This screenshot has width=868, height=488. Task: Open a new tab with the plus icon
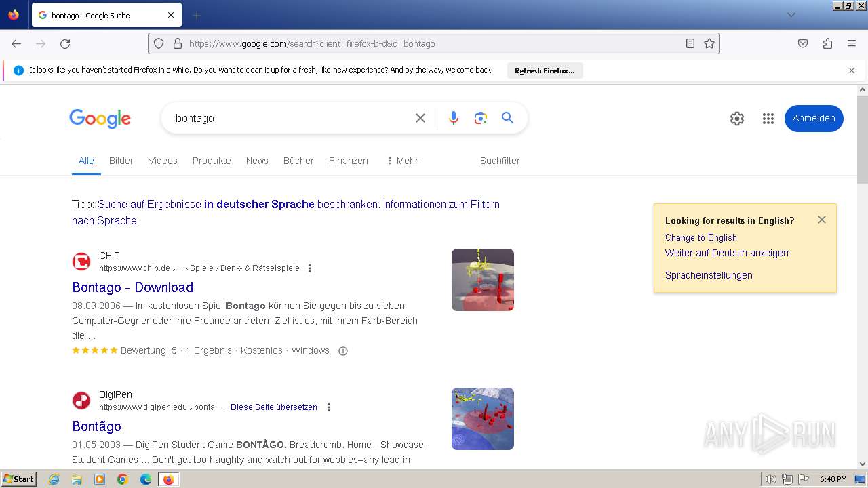tap(197, 15)
